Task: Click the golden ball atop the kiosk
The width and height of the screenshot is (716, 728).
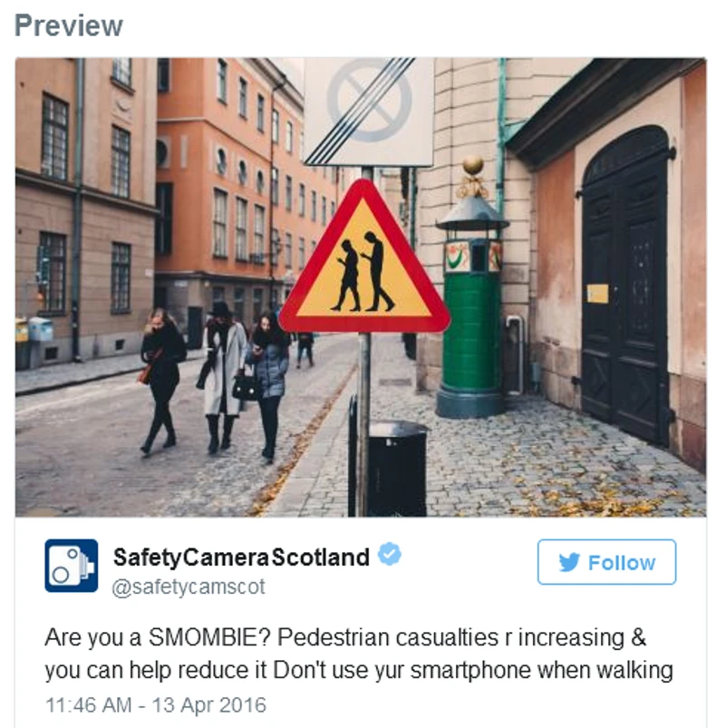Action: [473, 165]
